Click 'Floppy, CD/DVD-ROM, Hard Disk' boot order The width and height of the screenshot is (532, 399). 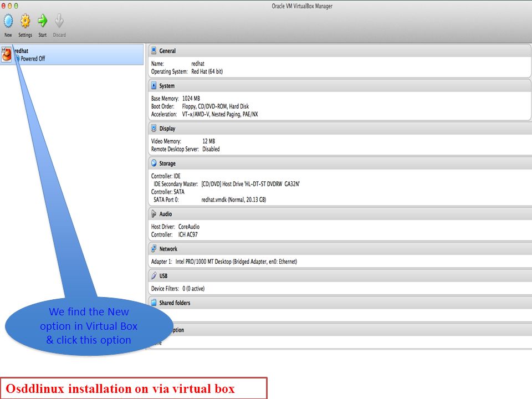click(x=216, y=106)
